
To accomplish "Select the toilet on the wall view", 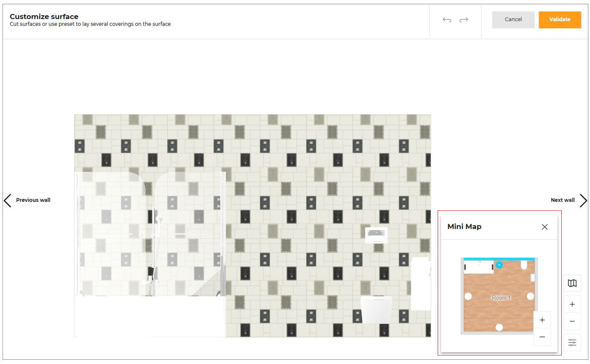I will point(376,309).
